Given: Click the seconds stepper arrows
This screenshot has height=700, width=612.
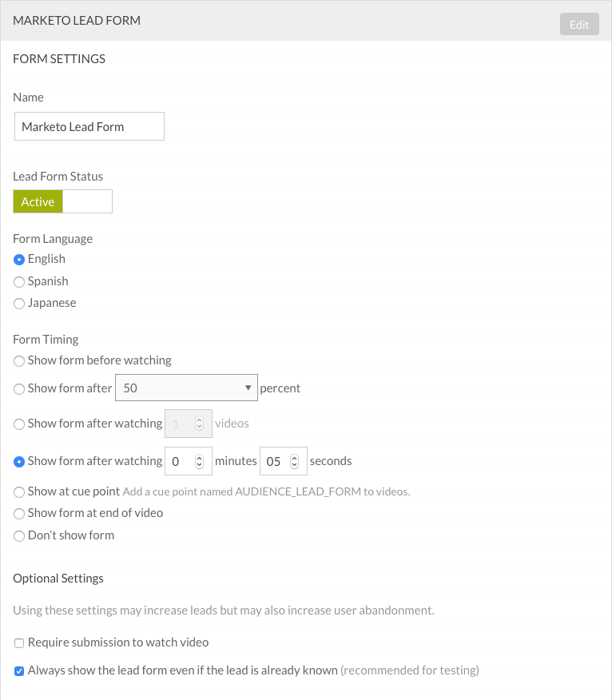Looking at the screenshot, I should point(294,462).
